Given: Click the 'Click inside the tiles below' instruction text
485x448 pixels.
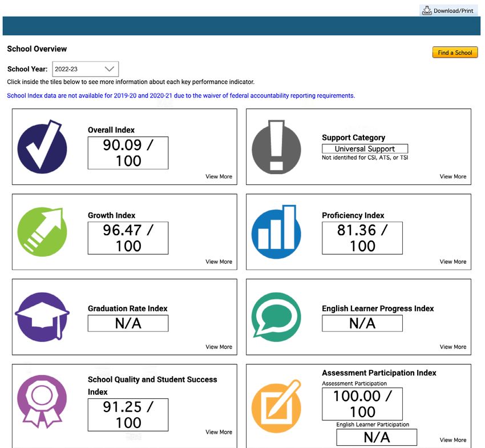Looking at the screenshot, I should 131,82.
